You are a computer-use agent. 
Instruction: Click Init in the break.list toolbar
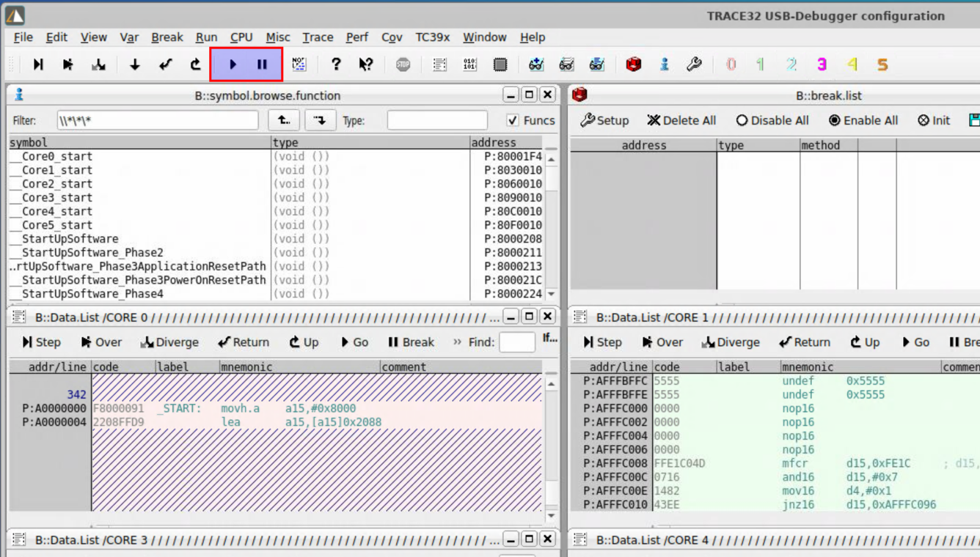934,120
